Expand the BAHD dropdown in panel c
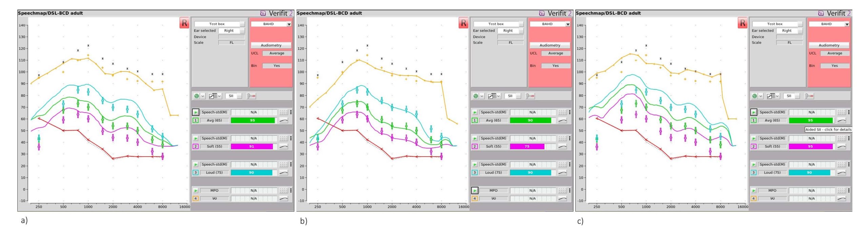The width and height of the screenshot is (868, 233). [x=847, y=24]
